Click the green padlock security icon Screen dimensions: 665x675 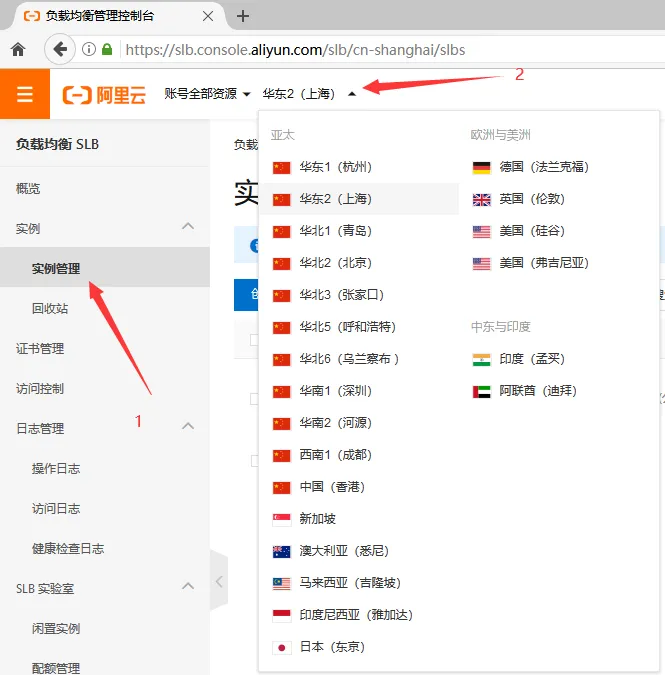pos(107,50)
